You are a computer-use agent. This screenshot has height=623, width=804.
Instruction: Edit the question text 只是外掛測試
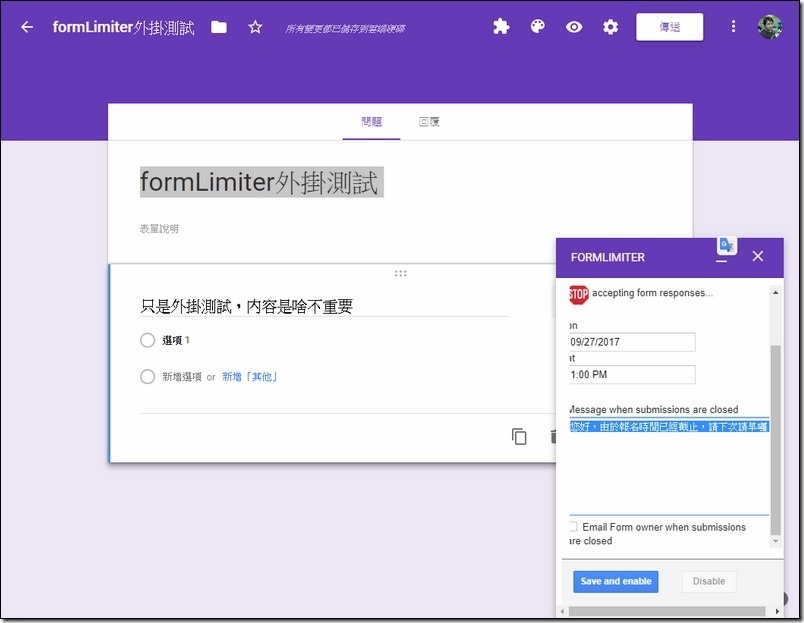coord(324,306)
